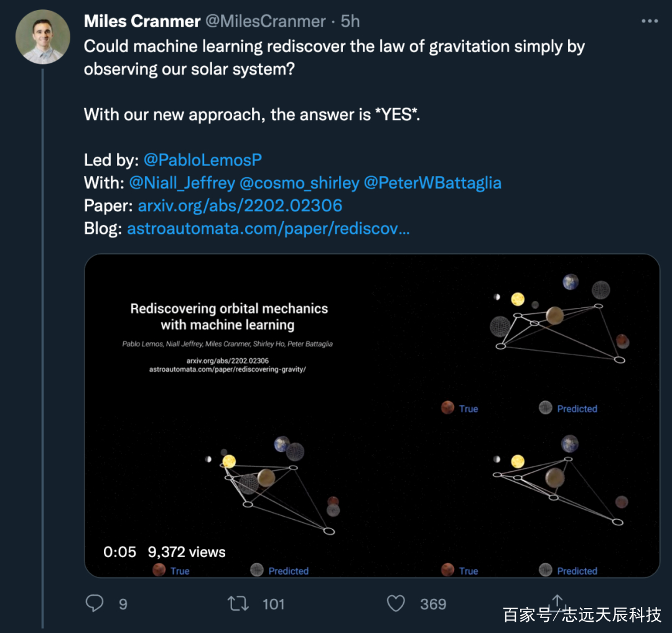Viewport: 672px width, 633px height.
Task: Click the 101 retweets count
Action: tap(273, 604)
